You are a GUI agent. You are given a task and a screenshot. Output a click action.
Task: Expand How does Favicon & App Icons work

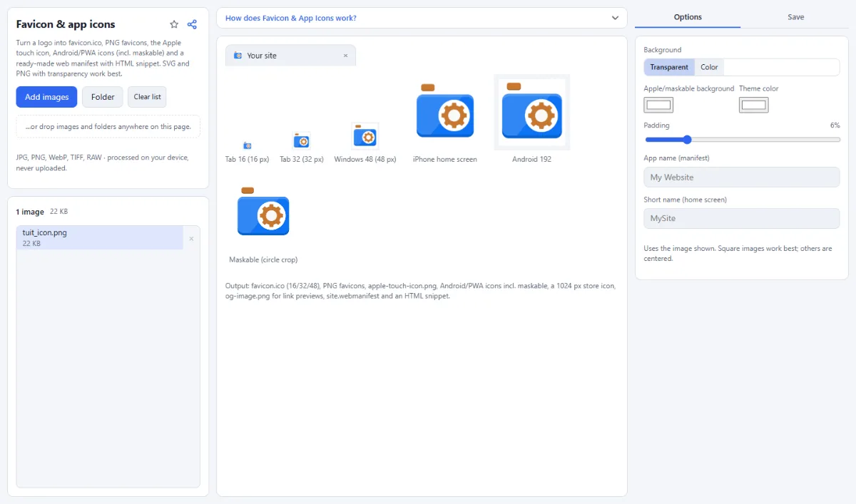[x=422, y=18]
